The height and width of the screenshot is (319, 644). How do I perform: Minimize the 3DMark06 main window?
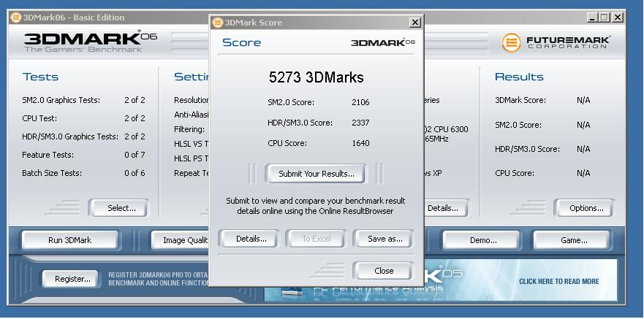(592, 18)
